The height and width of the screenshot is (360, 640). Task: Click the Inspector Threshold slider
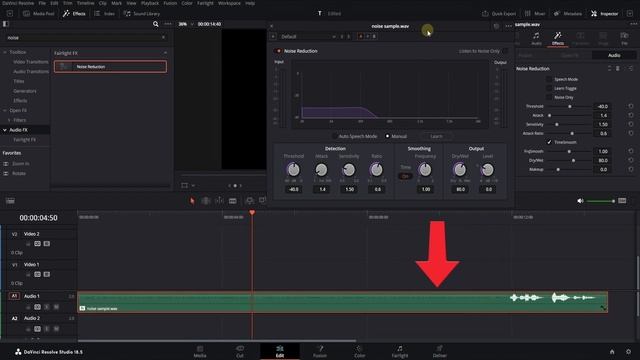[569, 107]
